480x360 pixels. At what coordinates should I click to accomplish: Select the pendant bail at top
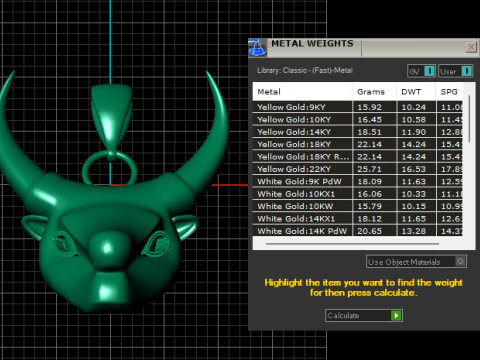pyautogui.click(x=111, y=117)
